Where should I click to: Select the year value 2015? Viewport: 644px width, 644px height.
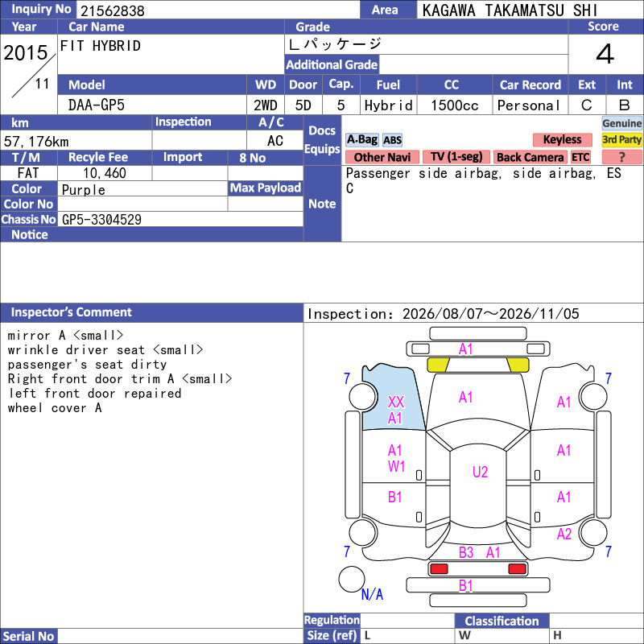point(26,52)
